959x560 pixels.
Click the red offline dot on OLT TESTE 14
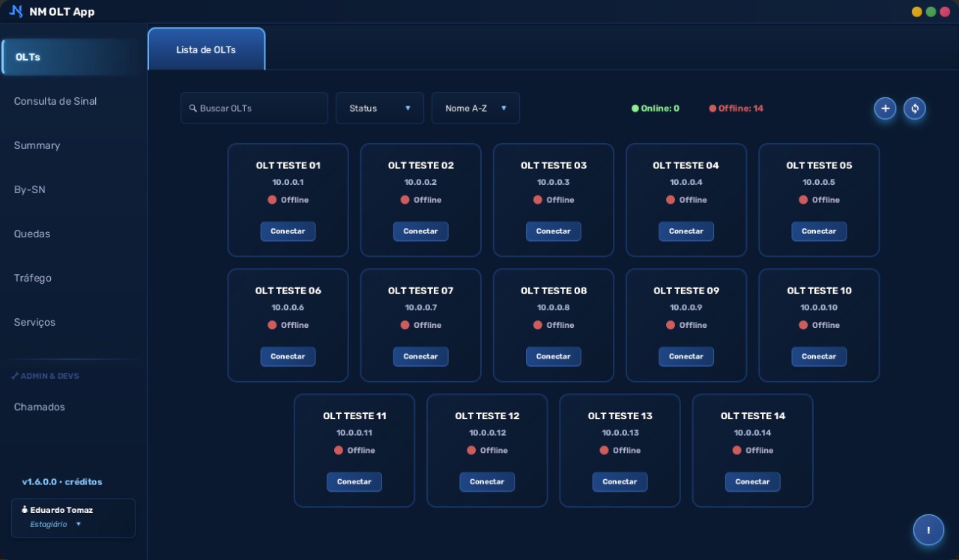point(736,450)
